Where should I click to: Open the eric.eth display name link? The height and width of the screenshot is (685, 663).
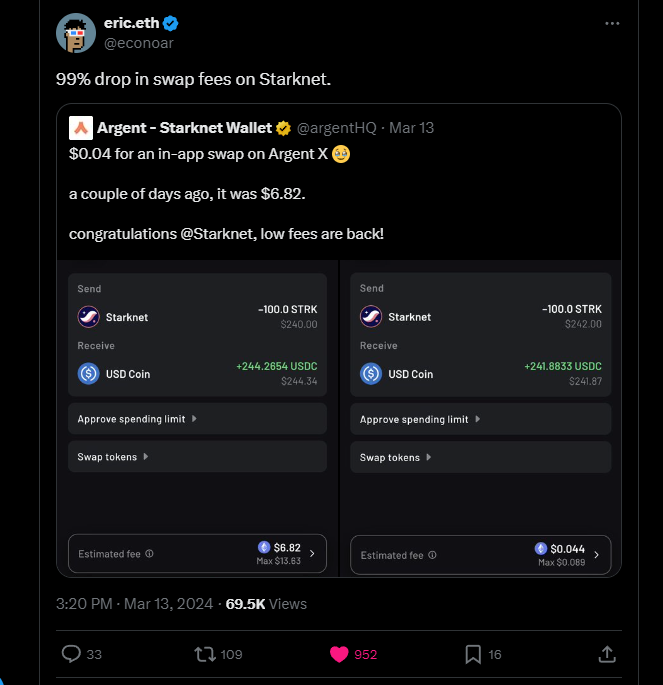[132, 23]
